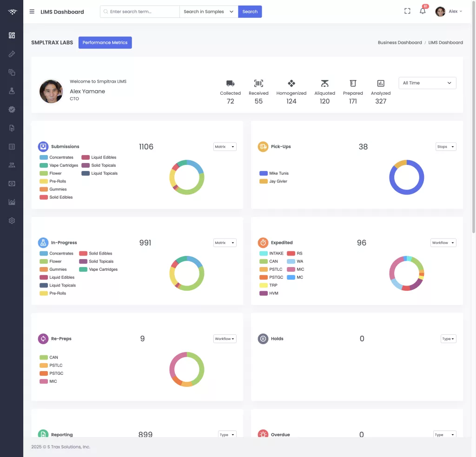The image size is (476, 457).
Task: Click TRP color swatch in Expedited legend
Action: click(264, 285)
